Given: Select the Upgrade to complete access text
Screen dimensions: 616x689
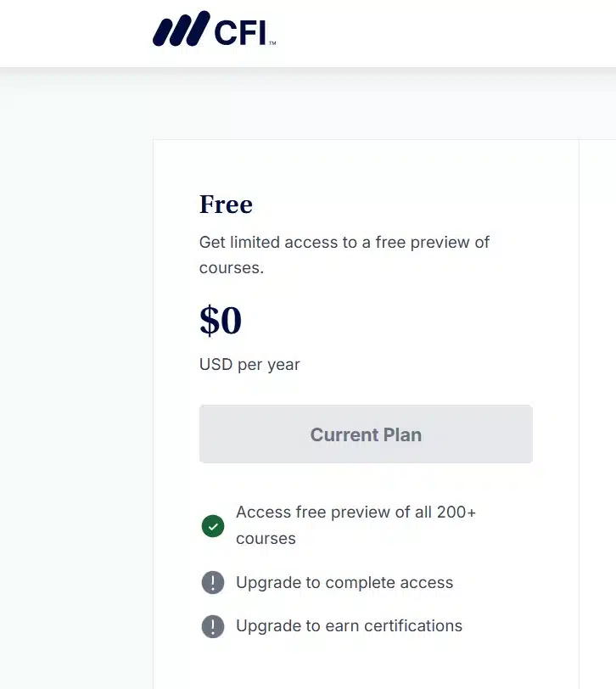Looking at the screenshot, I should tap(344, 583).
